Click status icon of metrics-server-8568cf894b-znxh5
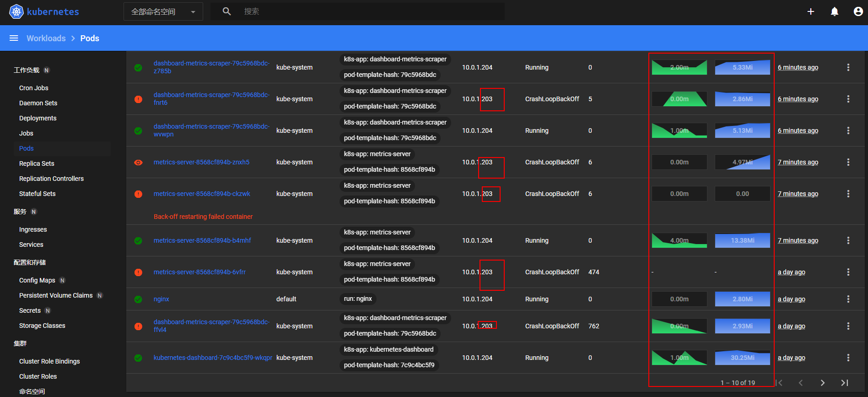 [138, 163]
